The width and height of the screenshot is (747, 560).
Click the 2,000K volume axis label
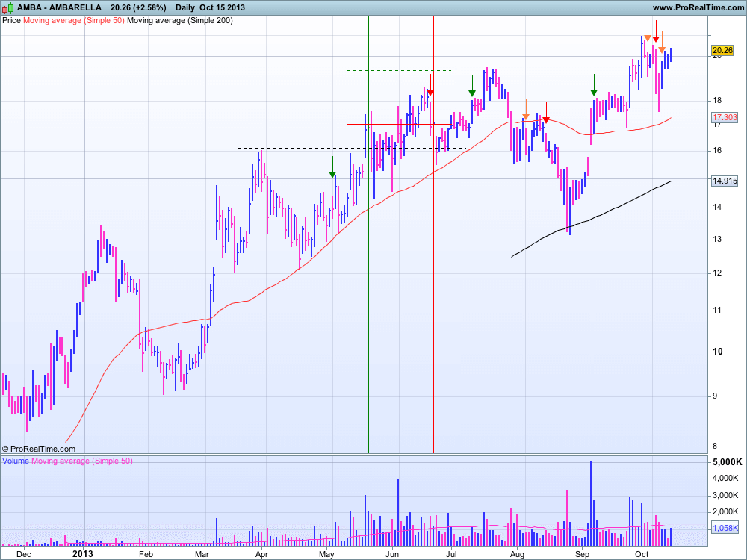click(725, 512)
